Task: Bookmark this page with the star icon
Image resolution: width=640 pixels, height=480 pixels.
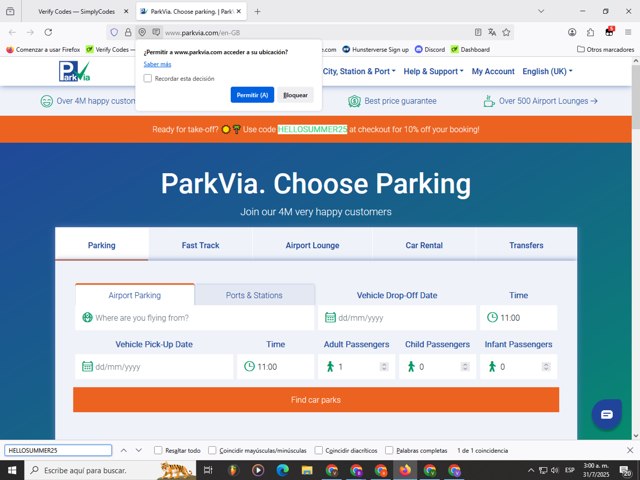Action: click(x=507, y=32)
